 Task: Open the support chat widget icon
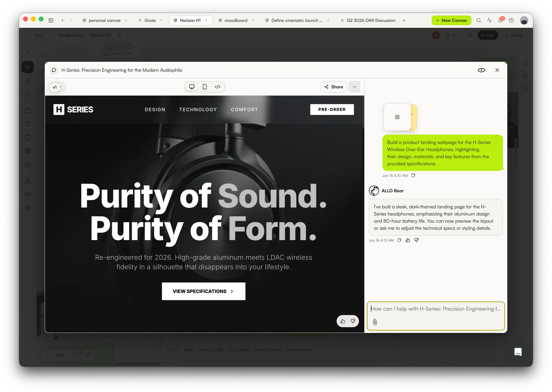coord(518,352)
